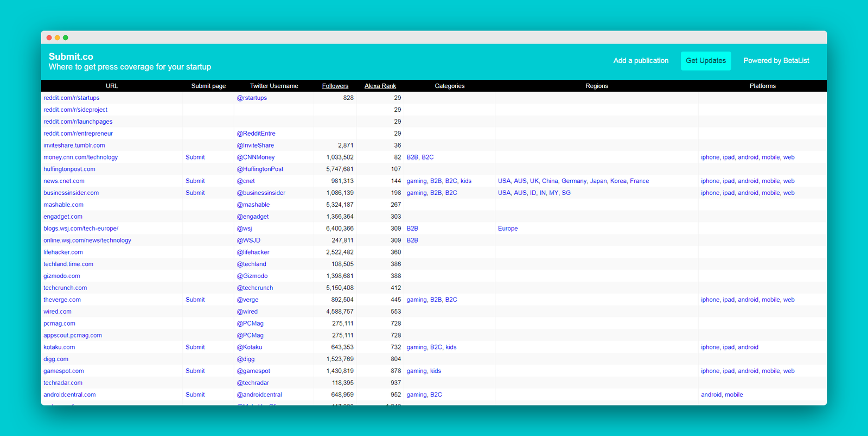Image resolution: width=868 pixels, height=436 pixels.
Task: Sort the table by Followers column
Action: tap(335, 86)
